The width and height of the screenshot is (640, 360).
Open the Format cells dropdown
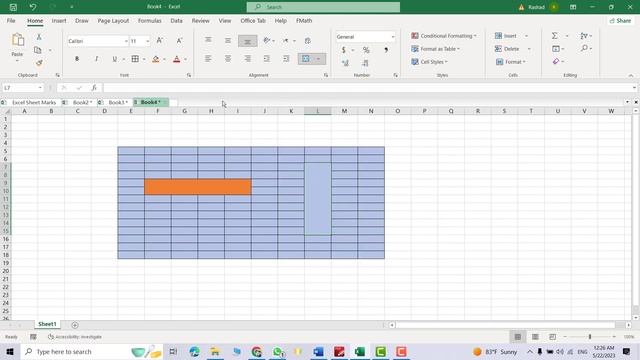(x=510, y=62)
